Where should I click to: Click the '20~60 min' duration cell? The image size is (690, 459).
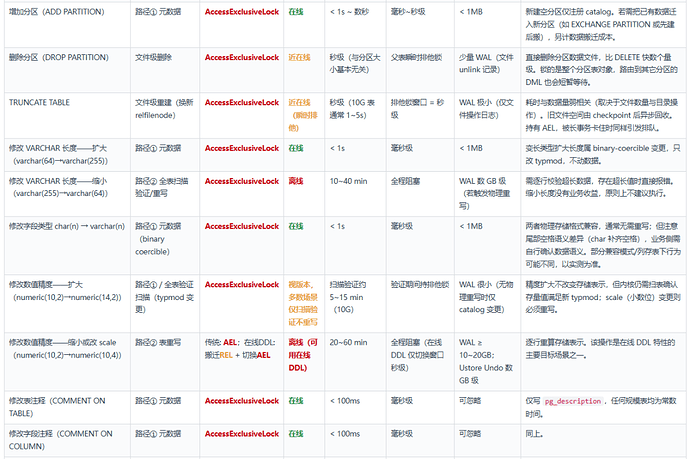tap(356, 362)
